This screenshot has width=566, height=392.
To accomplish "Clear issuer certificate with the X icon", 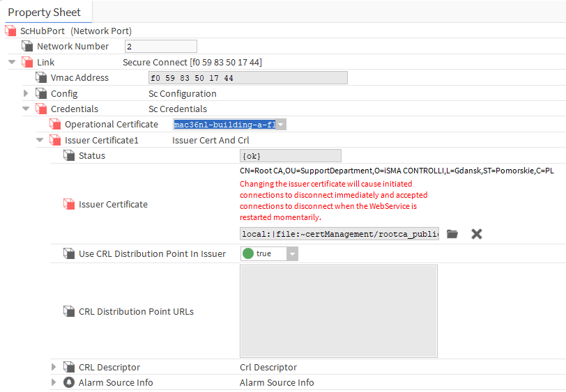I will click(477, 234).
